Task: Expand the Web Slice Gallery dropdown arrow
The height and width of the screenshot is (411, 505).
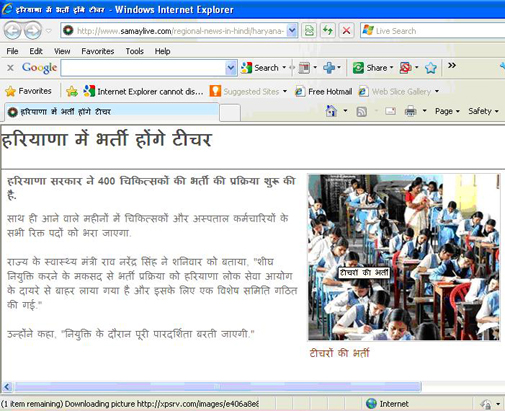Action: click(x=437, y=91)
